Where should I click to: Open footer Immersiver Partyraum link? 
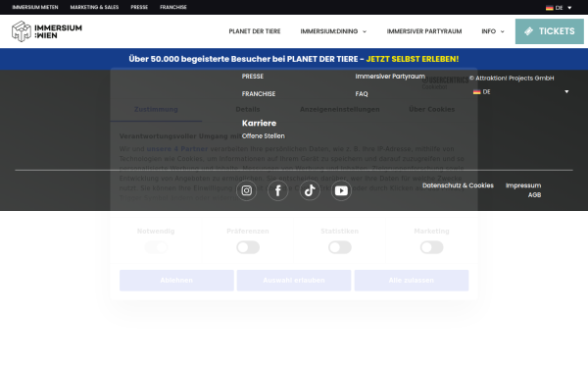[x=390, y=77]
